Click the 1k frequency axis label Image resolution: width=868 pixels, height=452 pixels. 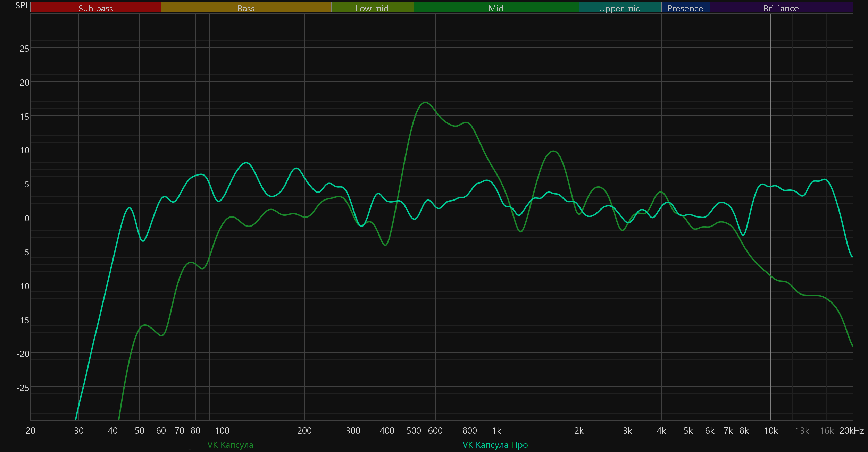tap(496, 430)
